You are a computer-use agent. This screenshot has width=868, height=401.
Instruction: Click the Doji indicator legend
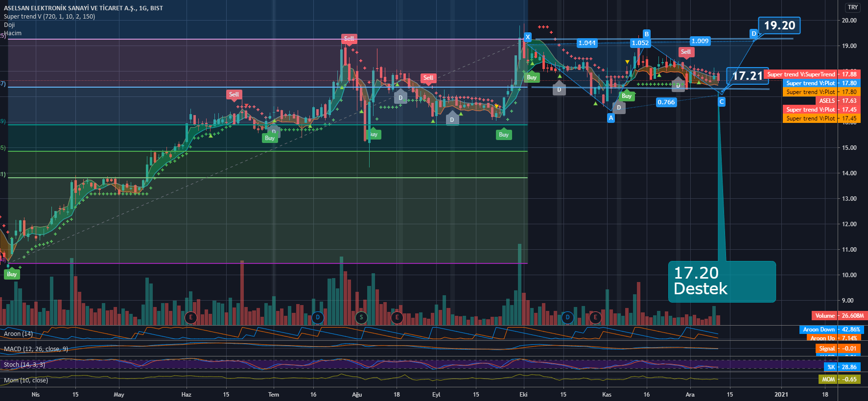[x=9, y=25]
